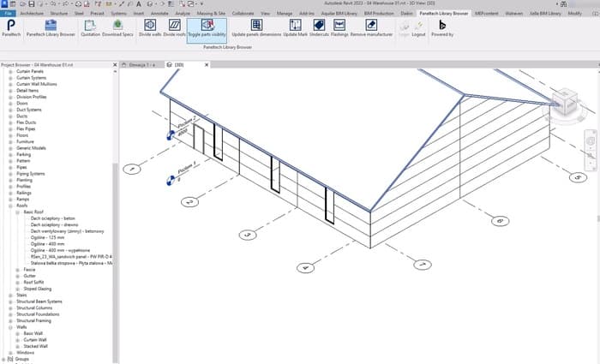Collapse the Basic Roof tree node
The width and height of the screenshot is (600, 364).
tap(18, 212)
